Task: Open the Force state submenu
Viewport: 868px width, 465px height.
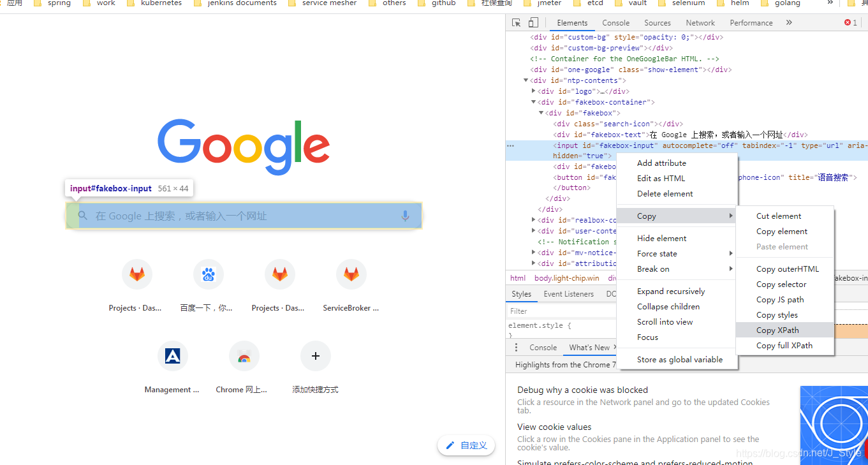Action: (x=677, y=254)
